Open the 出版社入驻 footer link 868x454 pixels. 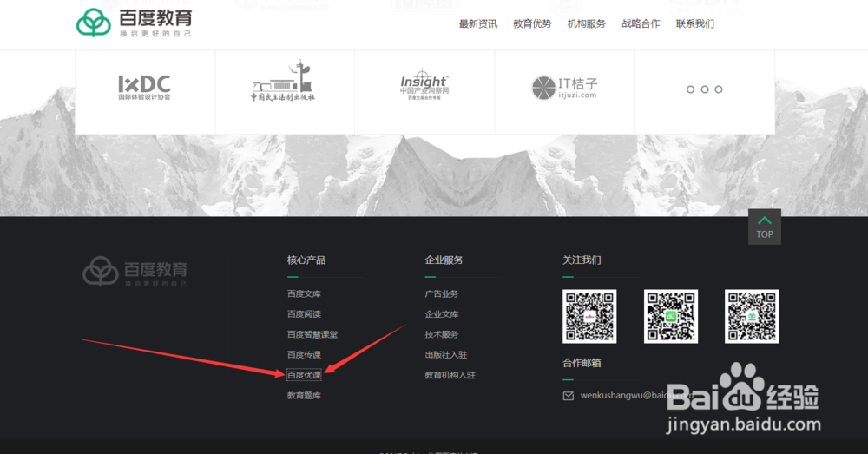(446, 355)
